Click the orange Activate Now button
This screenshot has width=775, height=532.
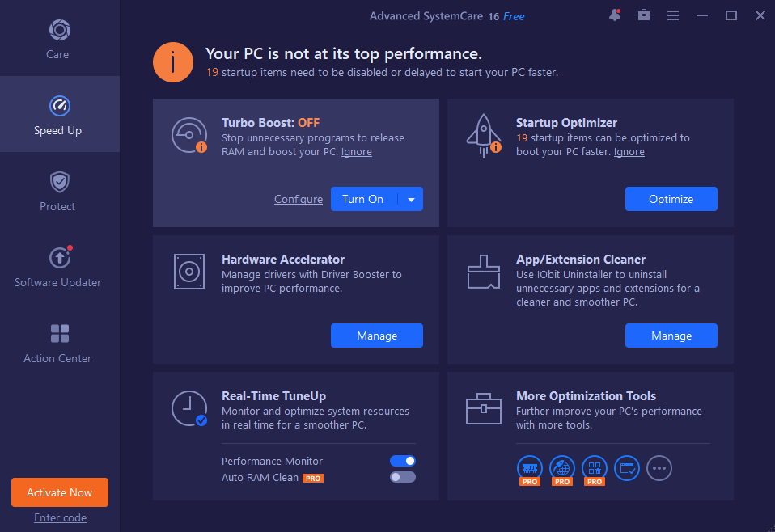pos(60,492)
